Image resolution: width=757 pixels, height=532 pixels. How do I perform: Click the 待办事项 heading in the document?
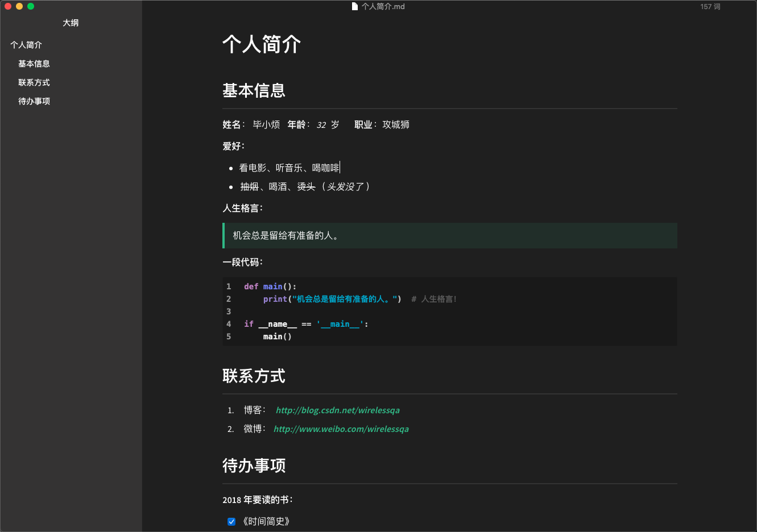click(x=254, y=465)
